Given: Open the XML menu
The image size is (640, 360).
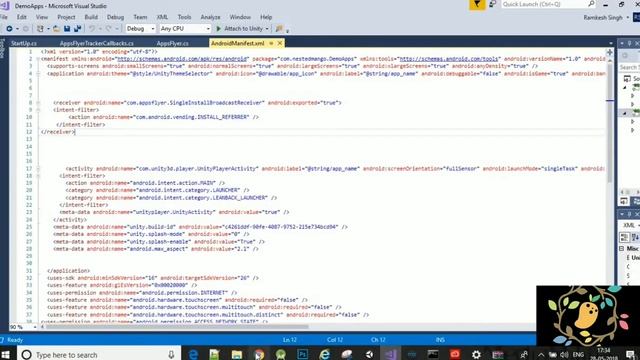Looking at the screenshot, I should tap(162, 17).
